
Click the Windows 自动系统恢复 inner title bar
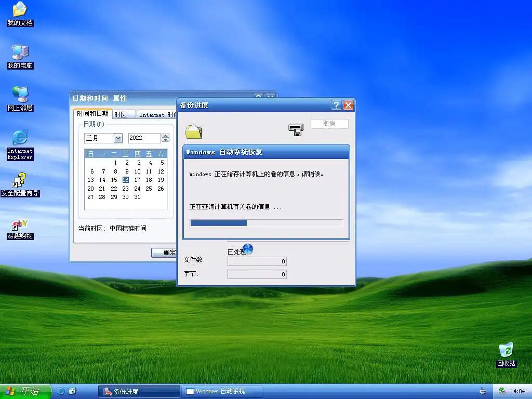click(266, 152)
